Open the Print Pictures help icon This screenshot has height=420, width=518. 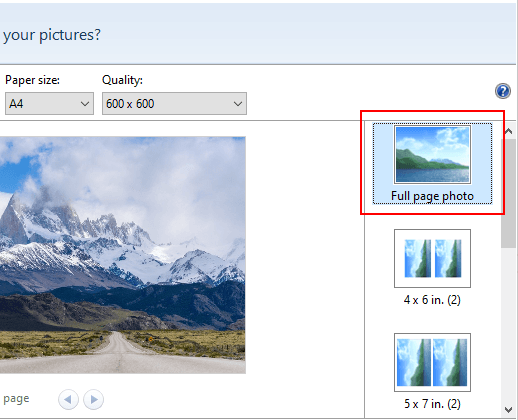click(x=503, y=91)
